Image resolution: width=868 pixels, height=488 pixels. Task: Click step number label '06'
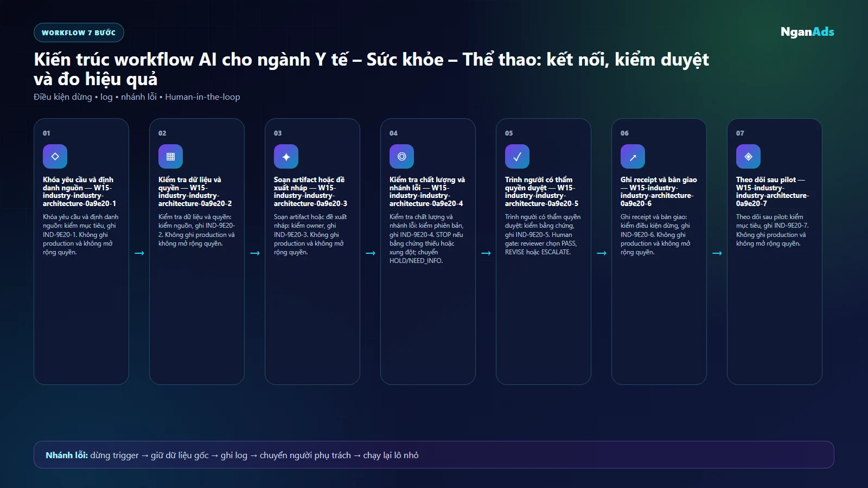(624, 133)
